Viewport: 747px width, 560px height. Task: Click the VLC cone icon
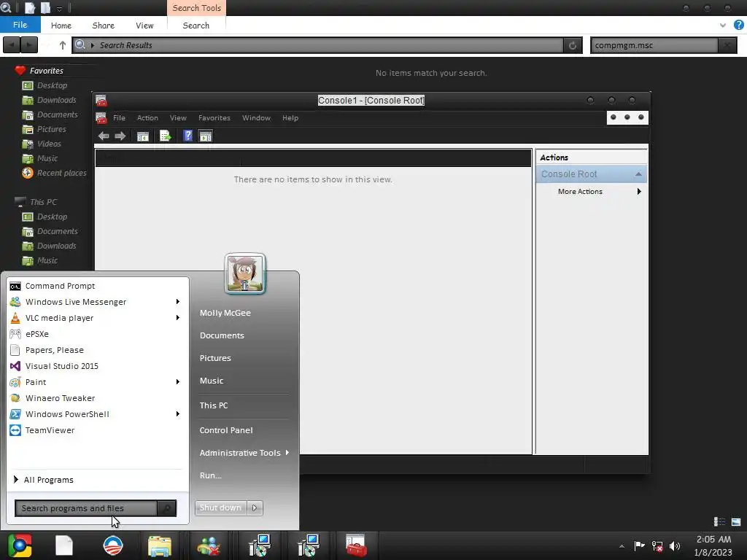click(15, 318)
